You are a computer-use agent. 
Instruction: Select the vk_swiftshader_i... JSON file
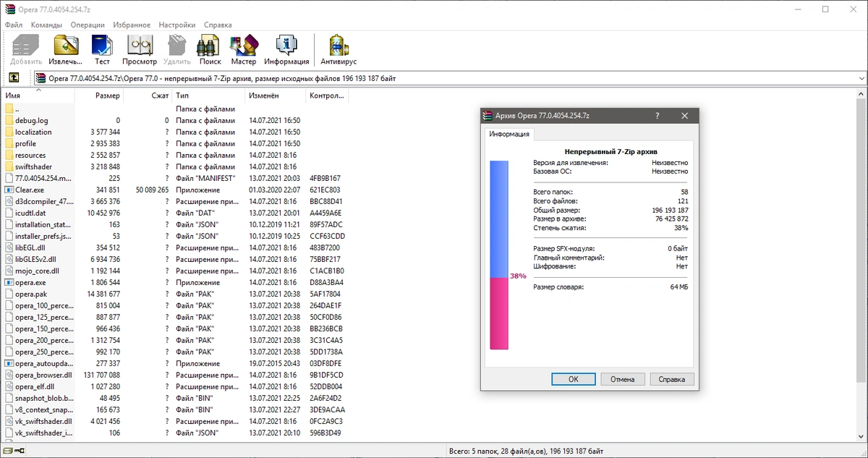[x=174, y=433]
